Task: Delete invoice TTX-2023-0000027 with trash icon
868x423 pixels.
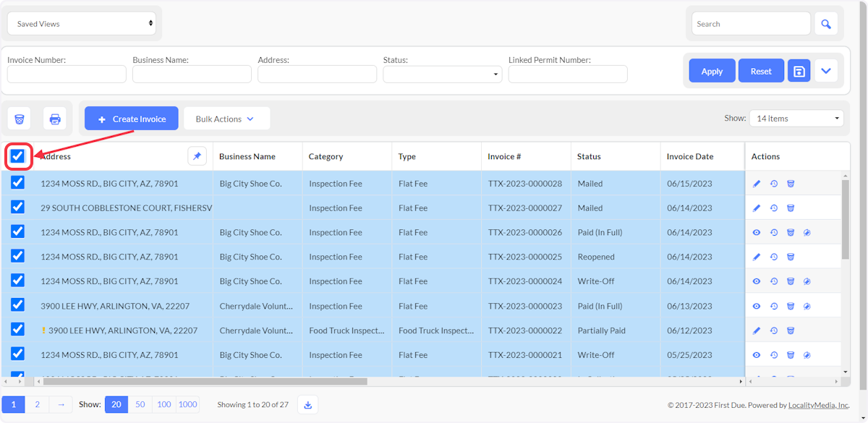Action: click(791, 208)
